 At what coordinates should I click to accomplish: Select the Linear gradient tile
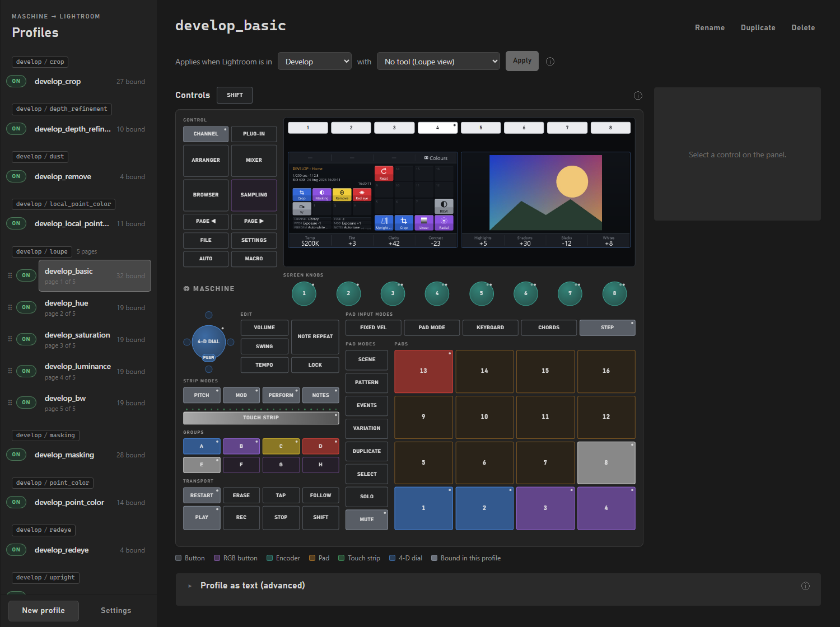point(424,223)
